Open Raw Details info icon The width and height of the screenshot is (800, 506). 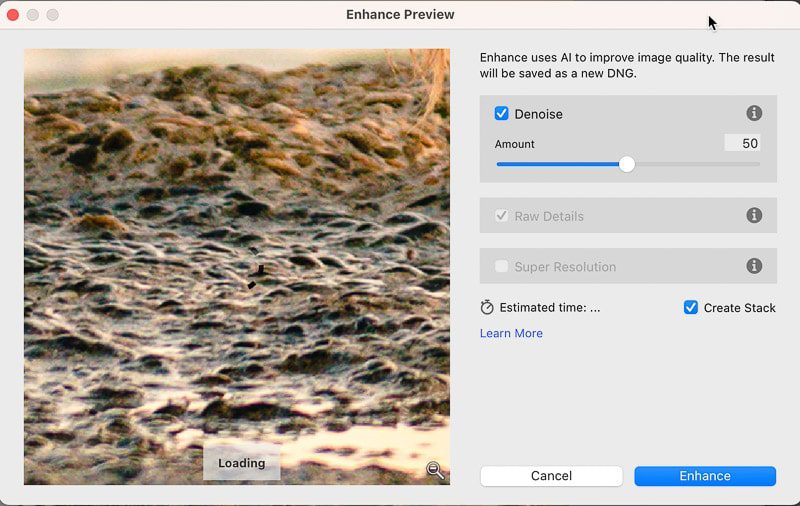[x=754, y=215]
